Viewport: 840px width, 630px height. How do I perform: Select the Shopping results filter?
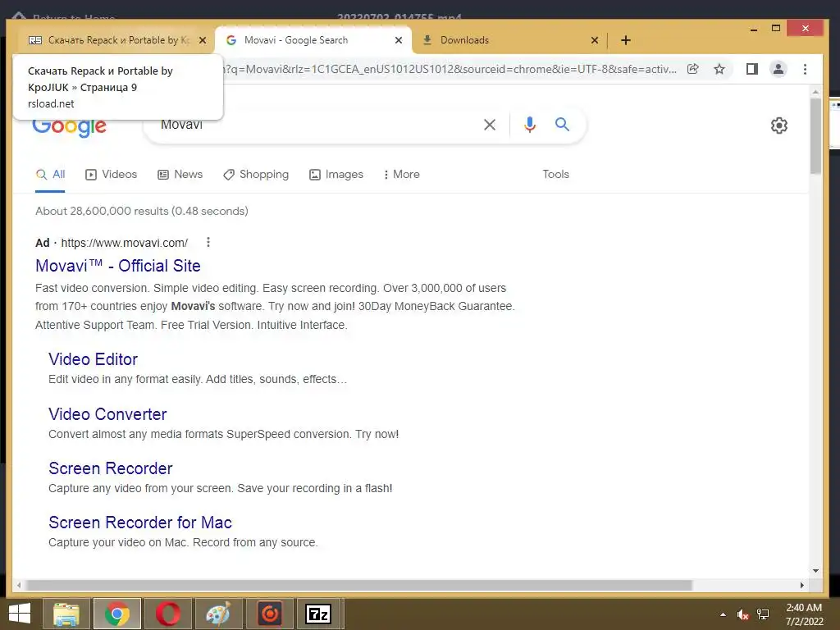coord(256,175)
